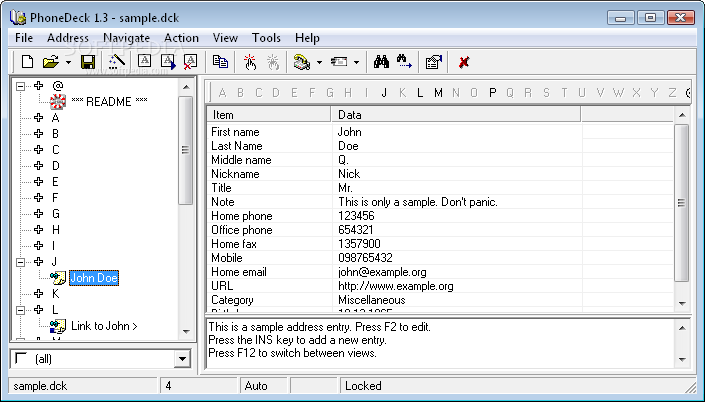
Task: Click the 'http://www.example.org' URL value
Action: point(396,286)
